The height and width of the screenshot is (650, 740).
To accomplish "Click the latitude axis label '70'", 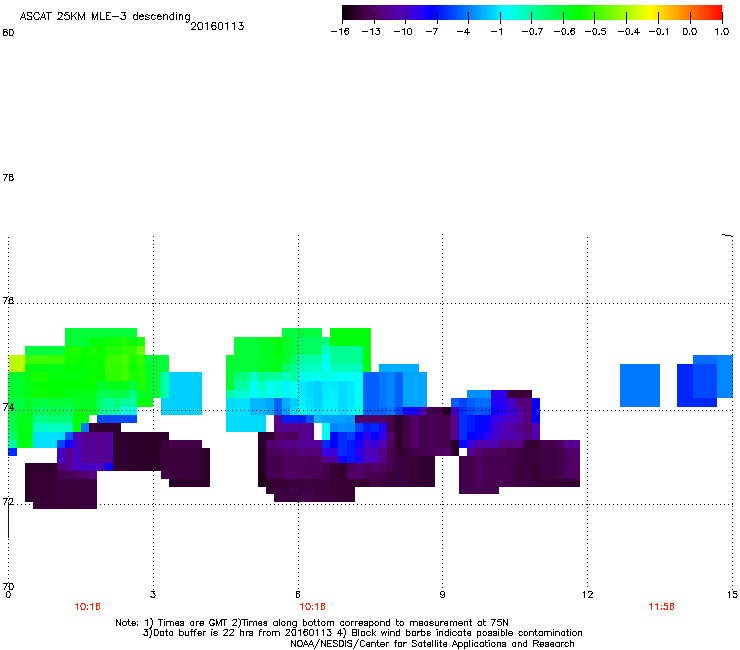I will click(x=8, y=586).
